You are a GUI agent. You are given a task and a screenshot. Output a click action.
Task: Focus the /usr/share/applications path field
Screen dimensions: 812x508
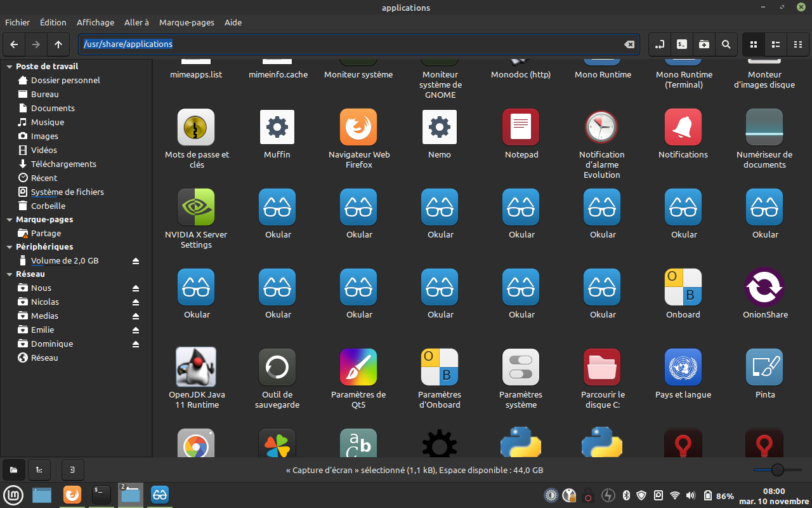(x=359, y=44)
